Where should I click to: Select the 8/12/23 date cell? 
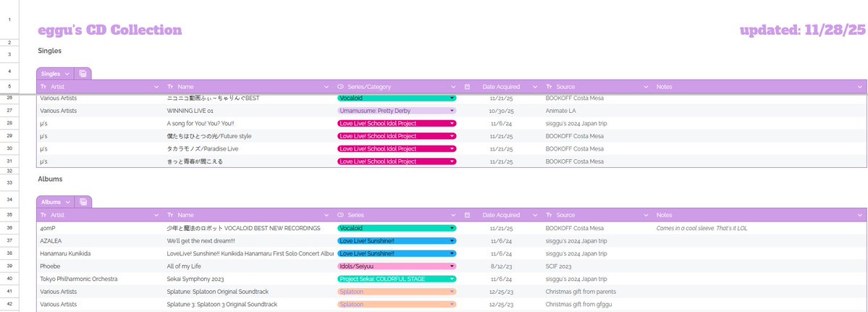(502, 266)
